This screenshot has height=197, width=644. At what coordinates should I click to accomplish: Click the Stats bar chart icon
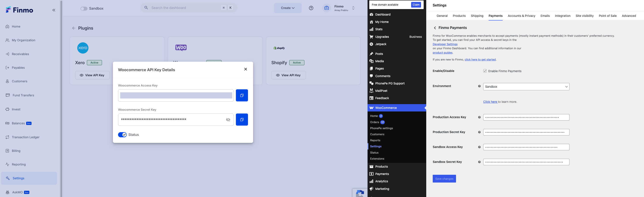tap(371, 29)
